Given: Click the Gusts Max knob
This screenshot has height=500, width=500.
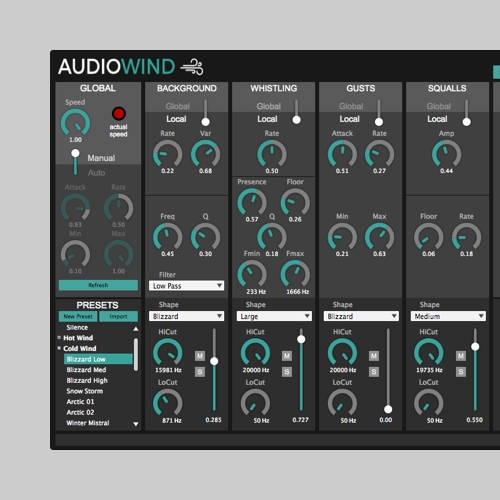Looking at the screenshot, I should (379, 237).
